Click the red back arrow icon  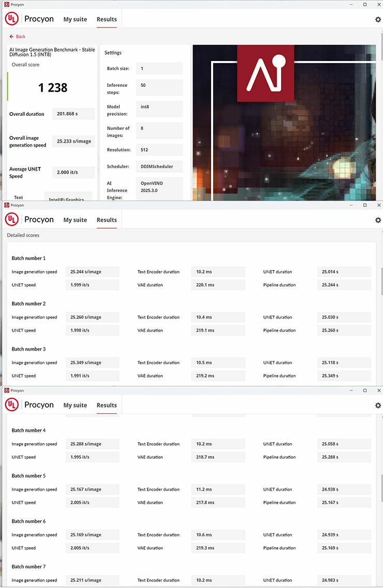click(11, 36)
